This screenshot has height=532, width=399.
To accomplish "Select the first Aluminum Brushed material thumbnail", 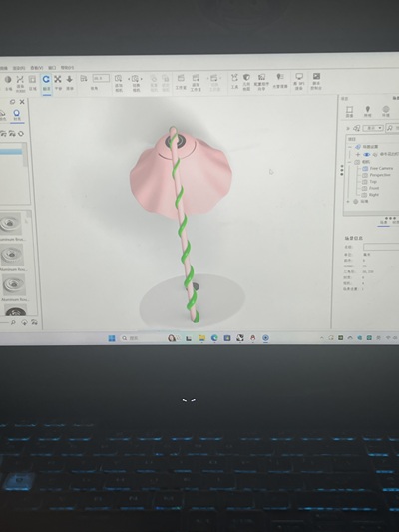I will tap(11, 224).
